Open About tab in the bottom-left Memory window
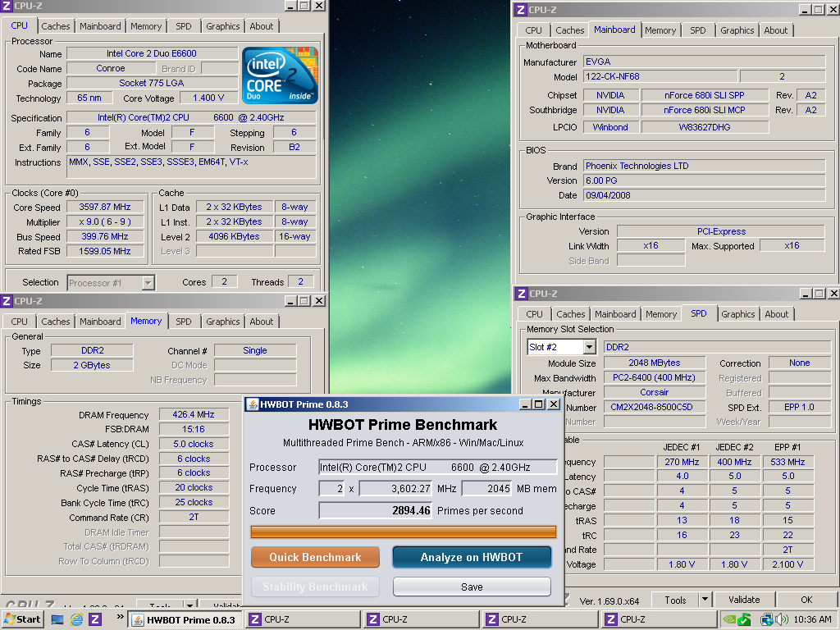The height and width of the screenshot is (630, 840). (x=262, y=322)
